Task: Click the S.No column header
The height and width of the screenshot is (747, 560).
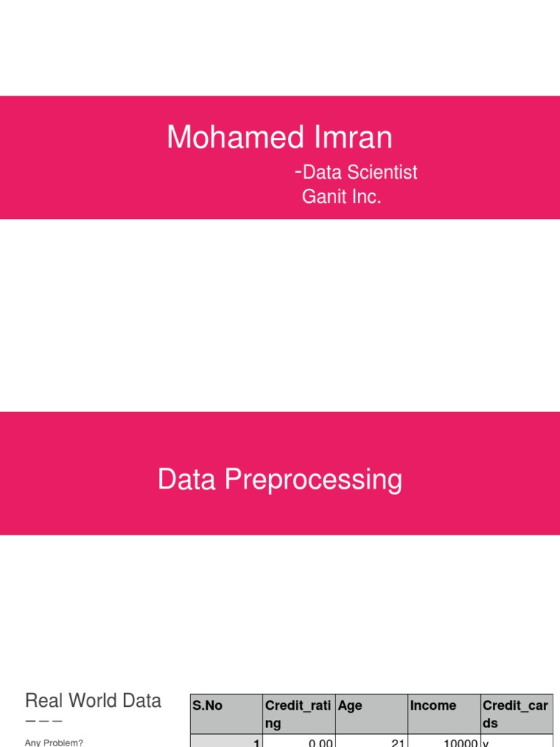Action: 207,705
